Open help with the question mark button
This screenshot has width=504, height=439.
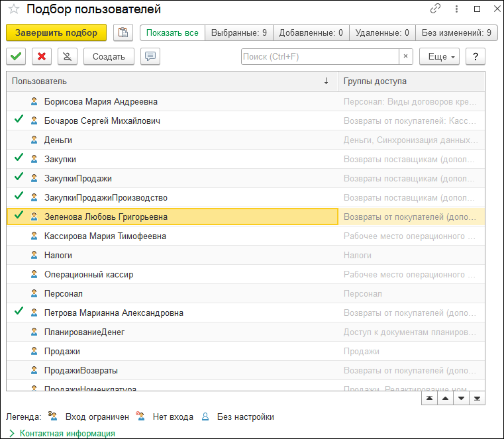[x=476, y=56]
